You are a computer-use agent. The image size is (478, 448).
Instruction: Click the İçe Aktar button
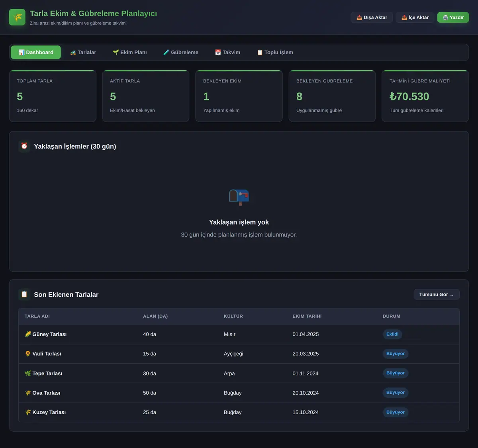(x=415, y=18)
